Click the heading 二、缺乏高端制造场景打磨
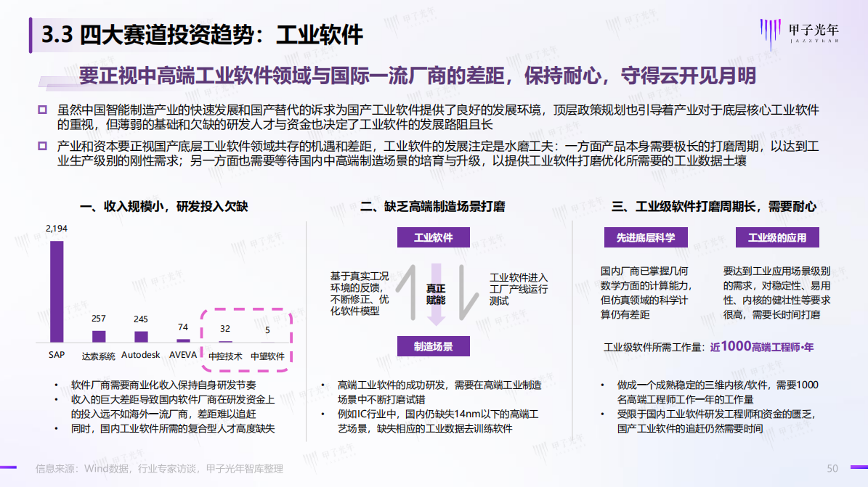The image size is (868, 487). (x=433, y=207)
